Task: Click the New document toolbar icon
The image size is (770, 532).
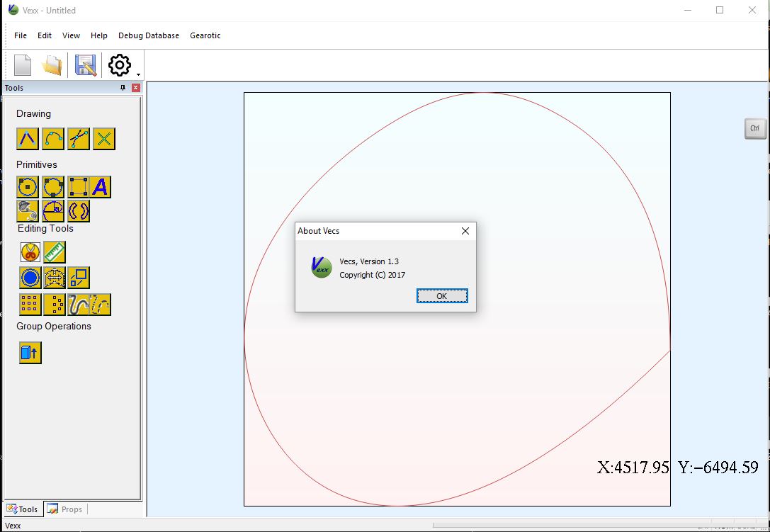Action: click(x=23, y=66)
